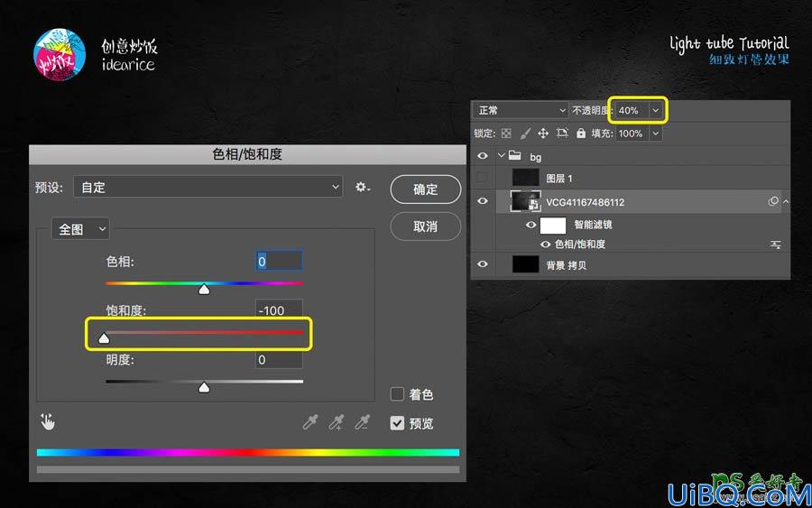812x508 pixels.
Task: Toggle visibility of 智能滤镜
Action: tap(531, 225)
